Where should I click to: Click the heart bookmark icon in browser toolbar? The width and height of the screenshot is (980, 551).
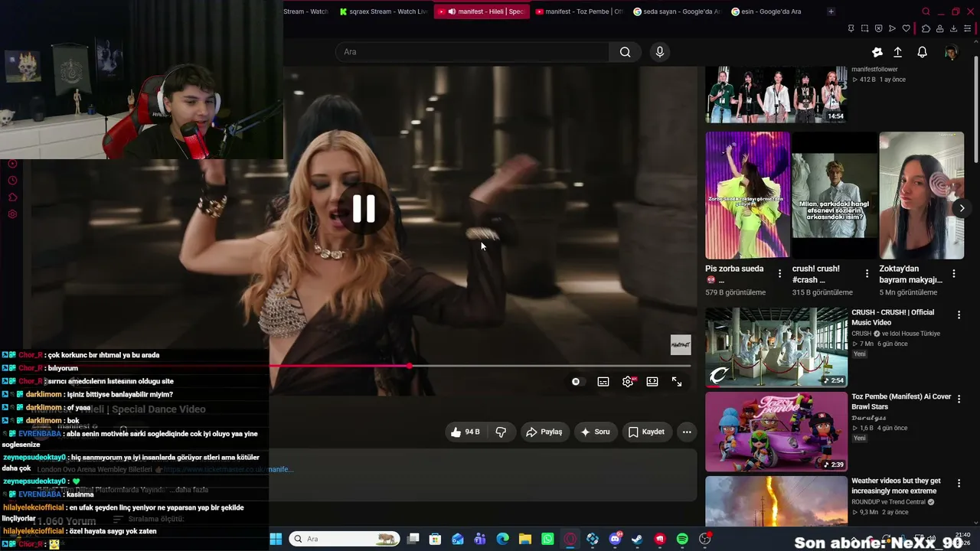906,28
